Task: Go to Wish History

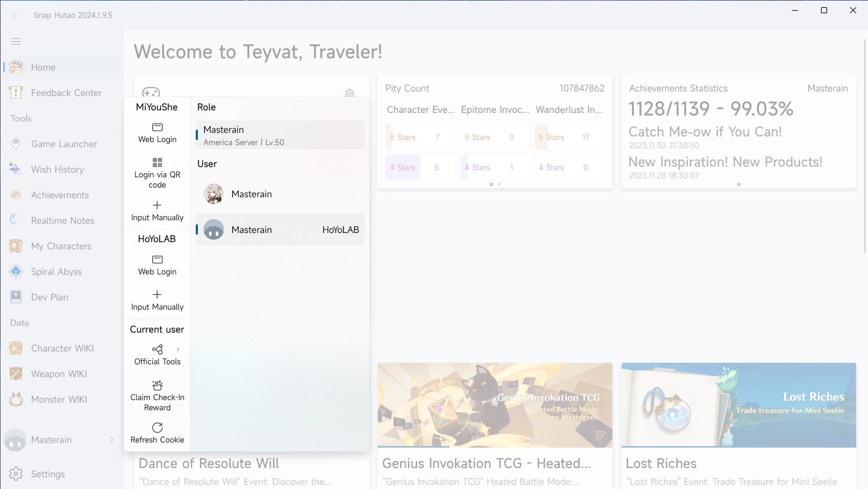Action: point(61,169)
